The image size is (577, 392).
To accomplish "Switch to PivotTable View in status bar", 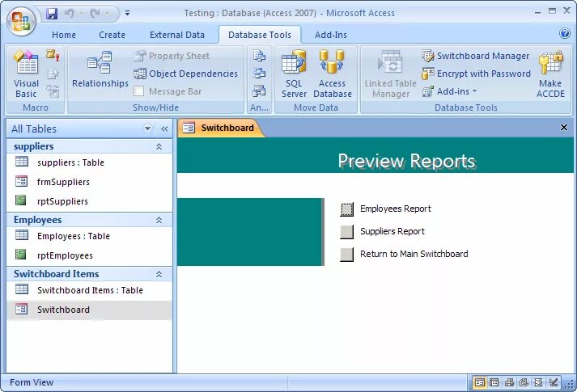I will [x=509, y=382].
